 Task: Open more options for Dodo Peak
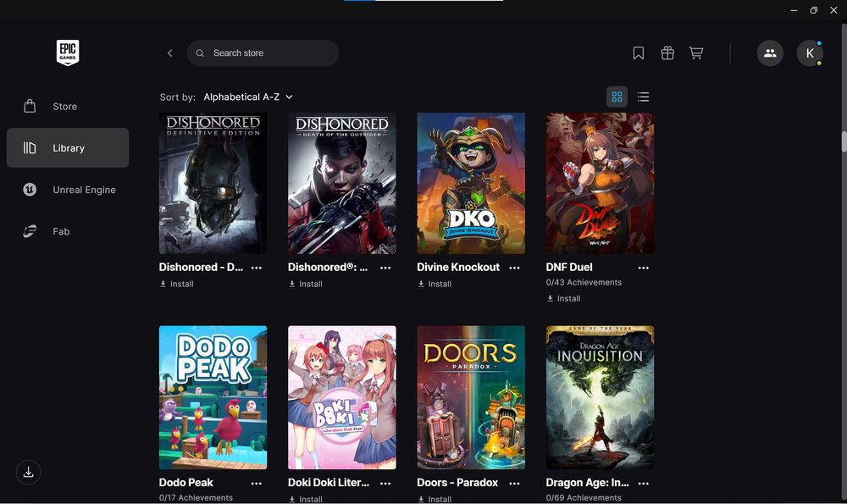click(257, 483)
